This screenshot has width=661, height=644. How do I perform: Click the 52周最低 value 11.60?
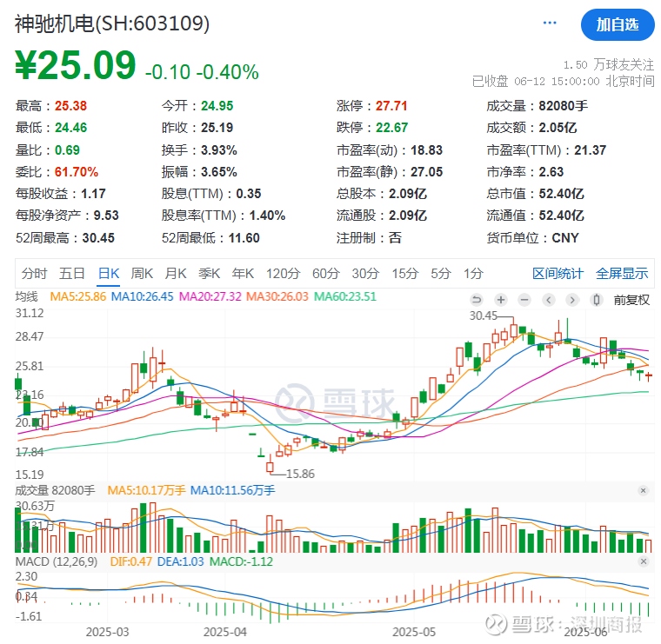(244, 238)
